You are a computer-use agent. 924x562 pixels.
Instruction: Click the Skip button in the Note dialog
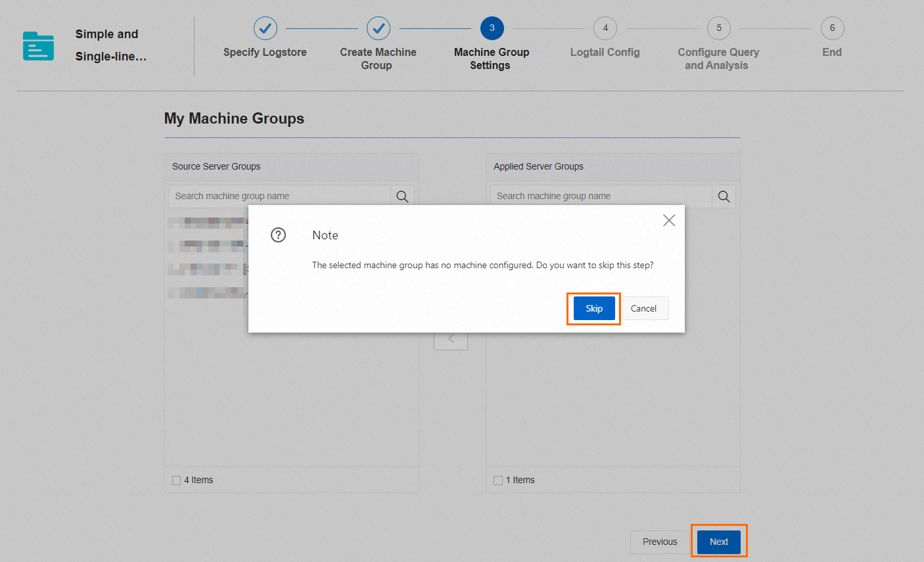[x=593, y=308]
